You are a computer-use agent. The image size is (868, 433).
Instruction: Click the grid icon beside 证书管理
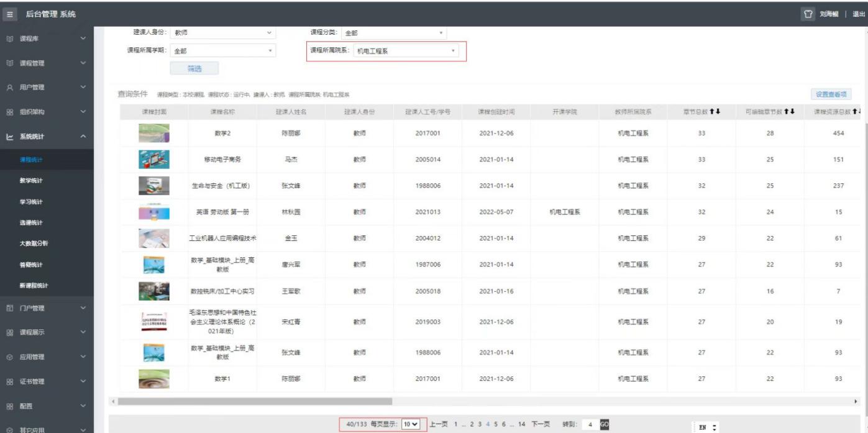tap(10, 381)
